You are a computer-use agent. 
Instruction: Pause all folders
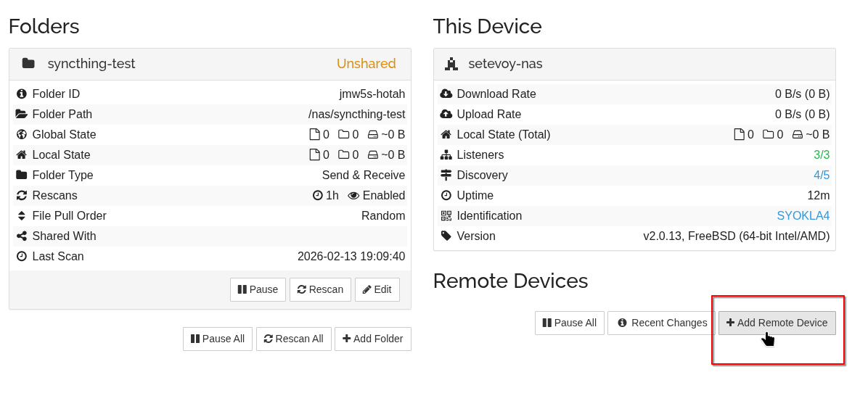point(218,339)
